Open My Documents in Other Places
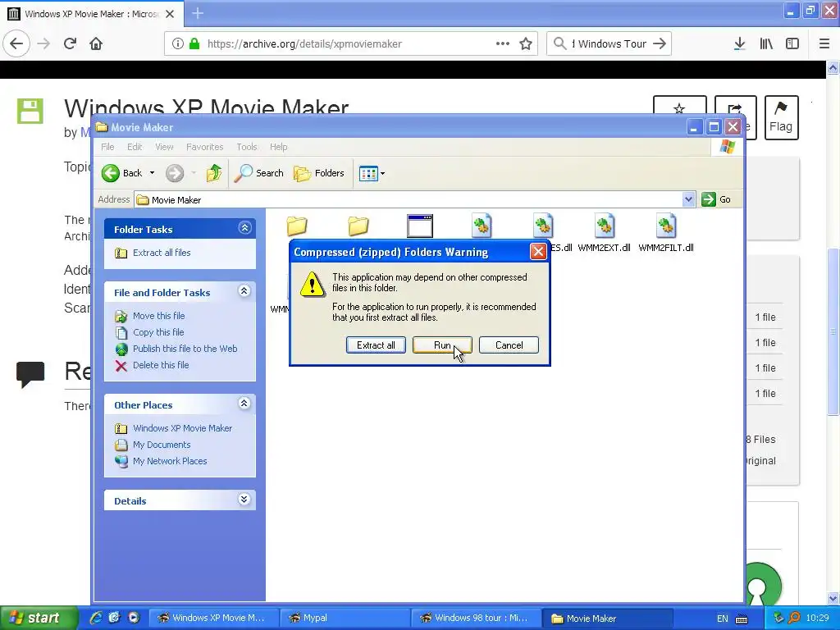Screen dimensions: 840x630 pos(162,445)
